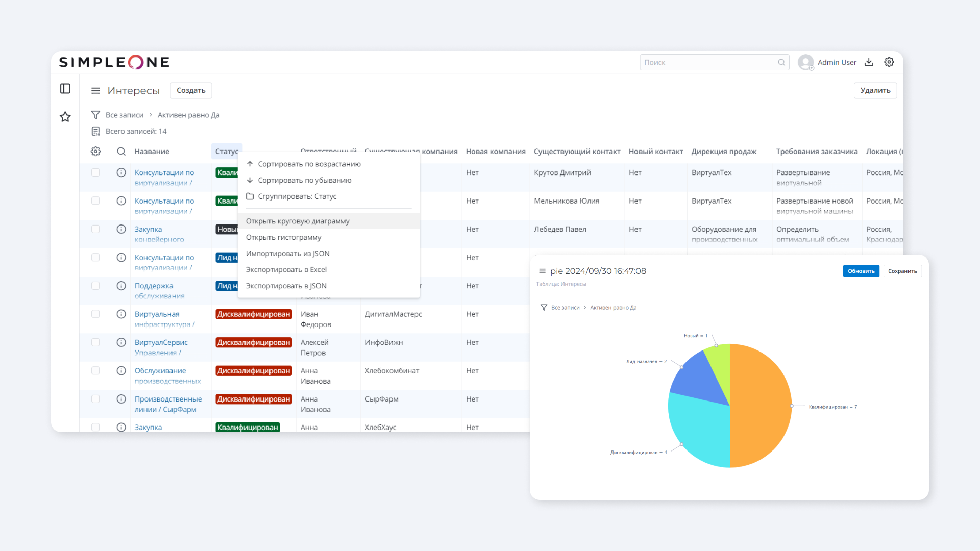Select Экспортировать в Excel option

tap(286, 269)
